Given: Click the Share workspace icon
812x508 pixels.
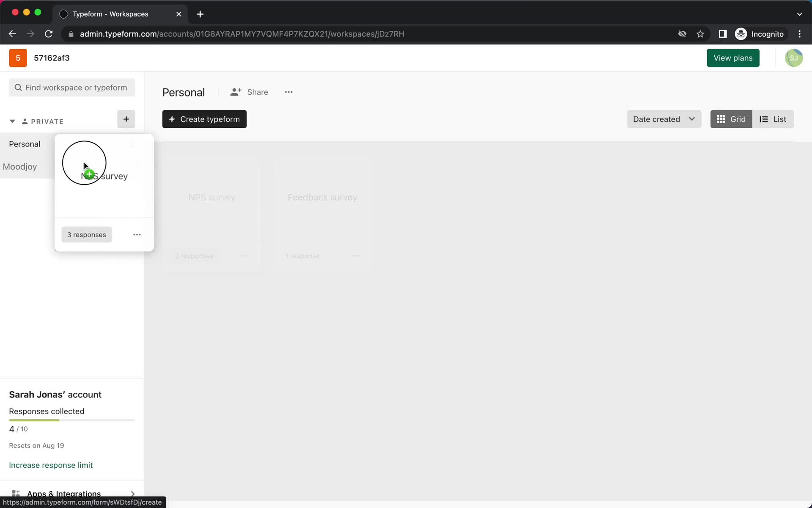Looking at the screenshot, I should pos(236,92).
